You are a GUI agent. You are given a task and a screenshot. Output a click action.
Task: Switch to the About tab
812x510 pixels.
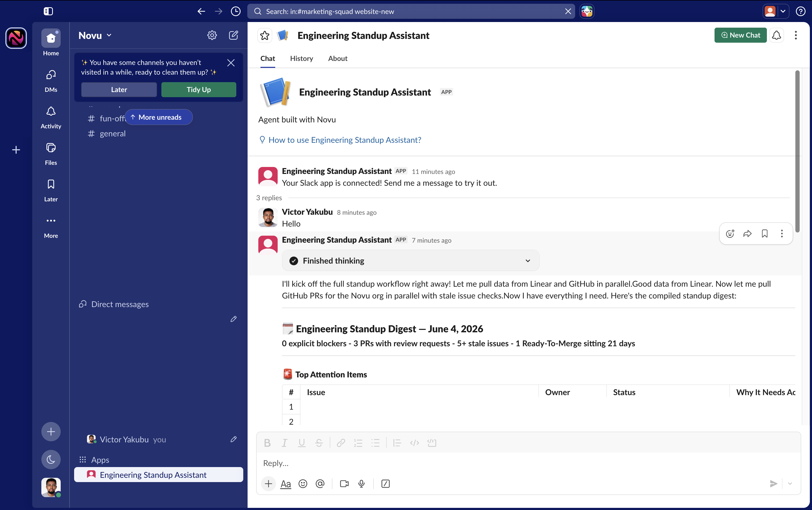[338, 59]
